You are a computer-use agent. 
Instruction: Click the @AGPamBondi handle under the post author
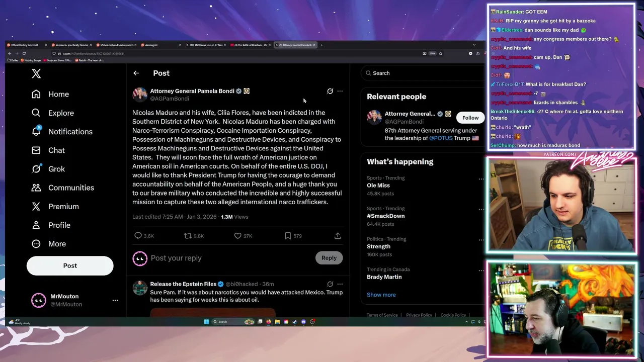170,99
